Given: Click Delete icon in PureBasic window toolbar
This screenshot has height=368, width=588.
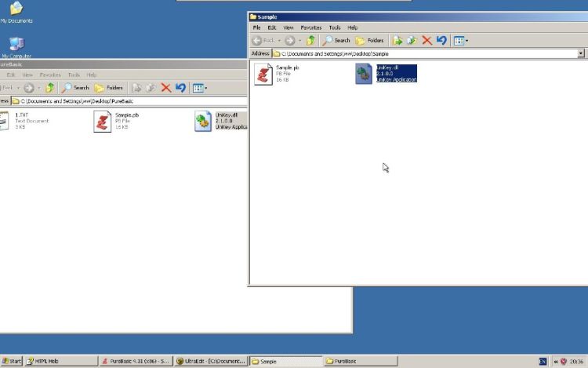Looking at the screenshot, I should click(x=165, y=88).
